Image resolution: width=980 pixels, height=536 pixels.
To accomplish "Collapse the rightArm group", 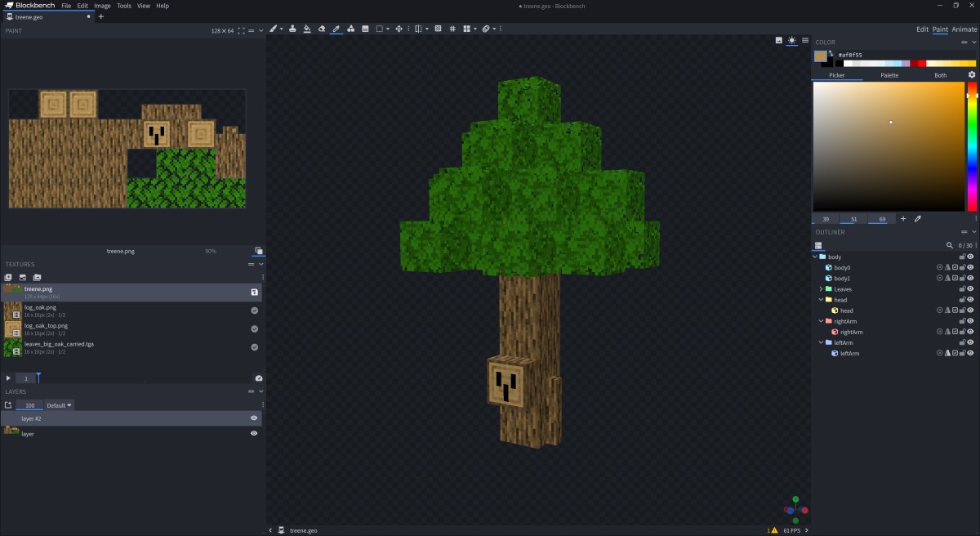I will point(821,321).
